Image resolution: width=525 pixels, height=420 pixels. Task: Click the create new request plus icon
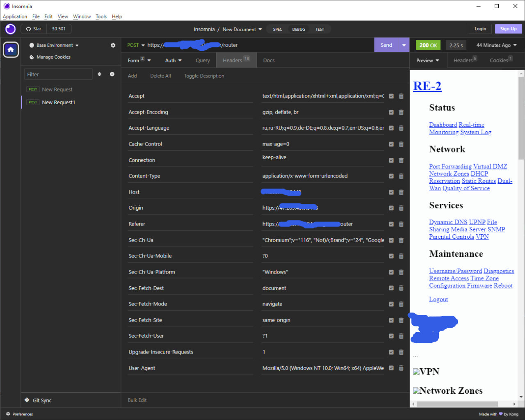112,74
